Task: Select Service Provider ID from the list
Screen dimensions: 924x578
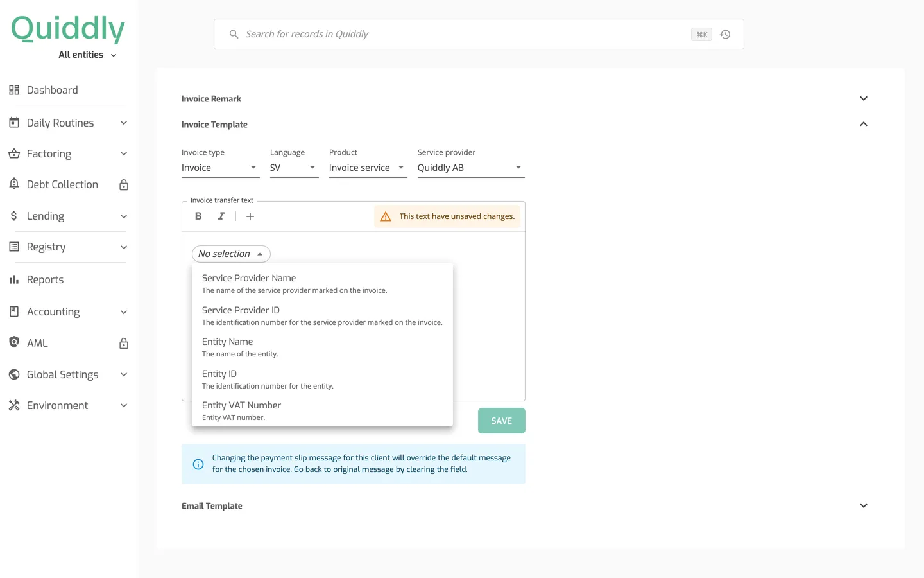Action: [x=322, y=315]
